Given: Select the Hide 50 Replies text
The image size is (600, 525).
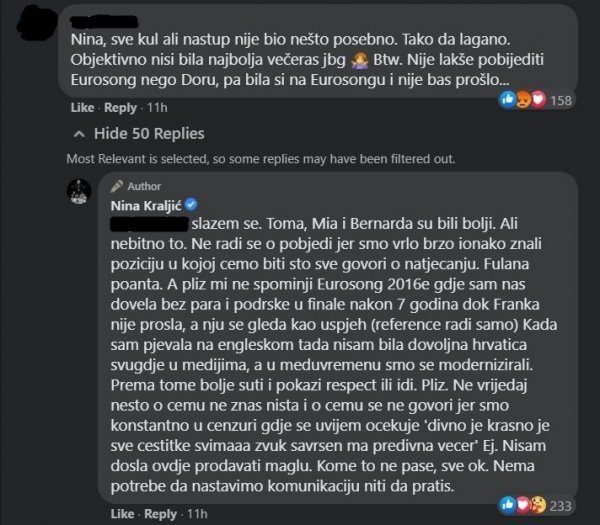Looking at the screenshot, I should [x=149, y=134].
